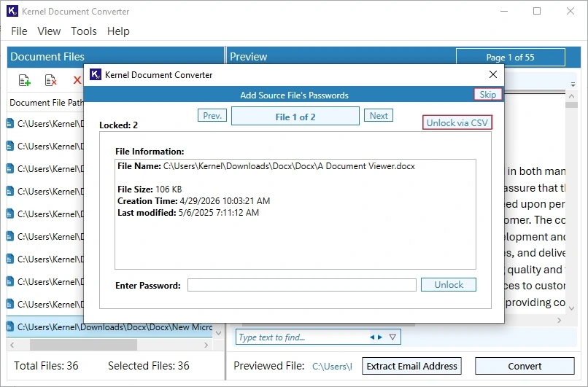
Task: Click the file list scroll-right arrow
Action: (206, 345)
